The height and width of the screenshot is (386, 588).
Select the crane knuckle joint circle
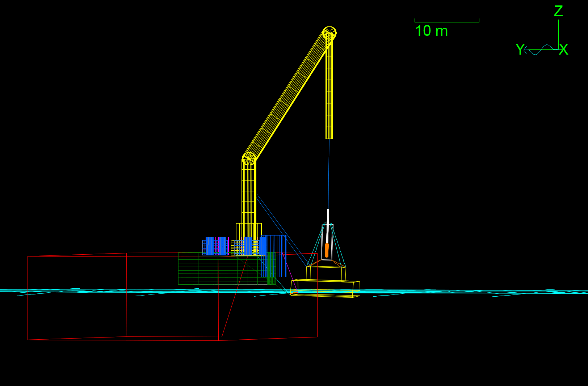[x=248, y=158]
